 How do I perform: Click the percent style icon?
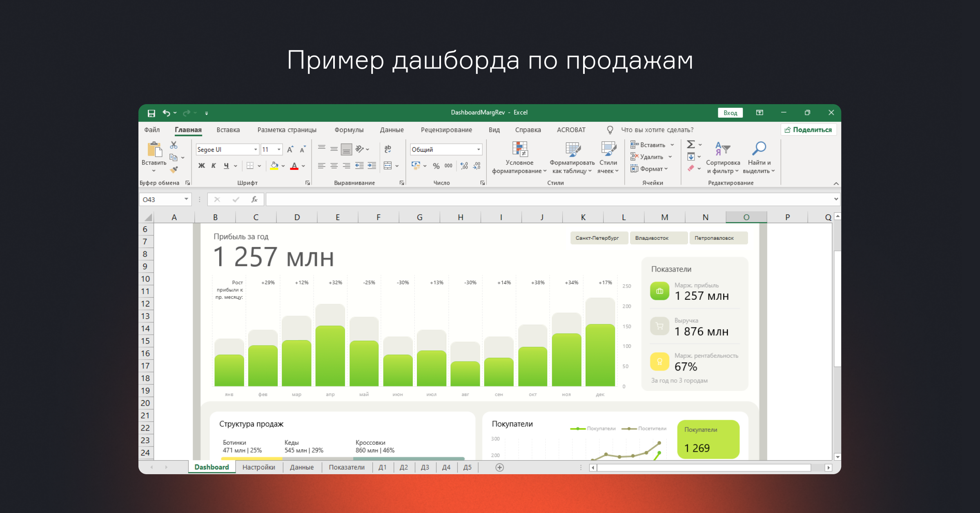436,166
